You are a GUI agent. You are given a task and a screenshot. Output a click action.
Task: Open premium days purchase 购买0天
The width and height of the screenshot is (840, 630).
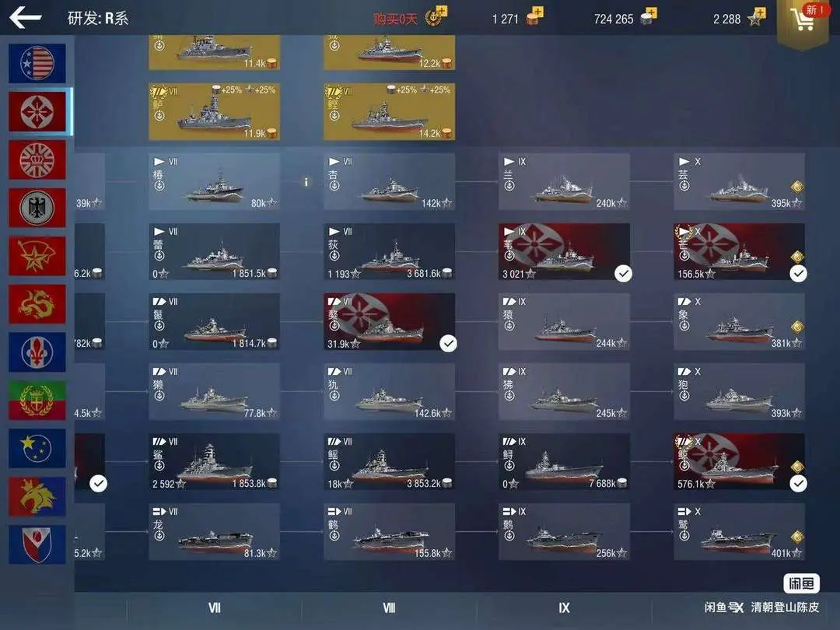(x=395, y=19)
